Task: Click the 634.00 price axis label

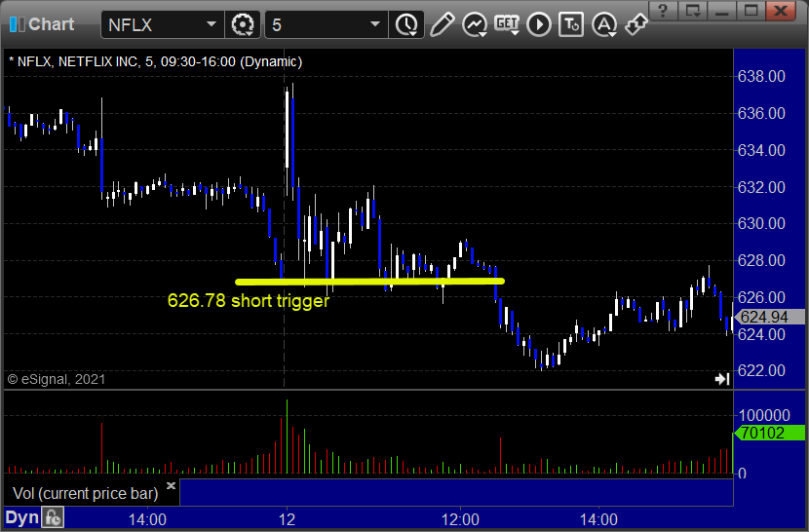Action: click(761, 150)
